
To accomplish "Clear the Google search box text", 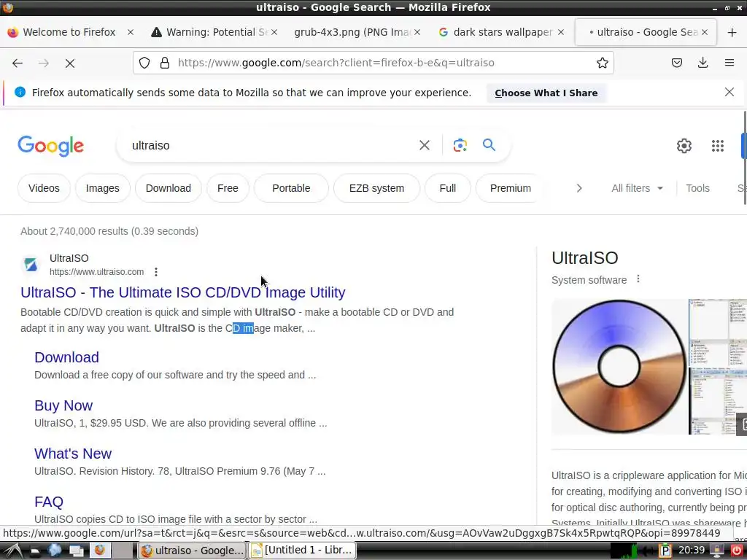I will [424, 145].
